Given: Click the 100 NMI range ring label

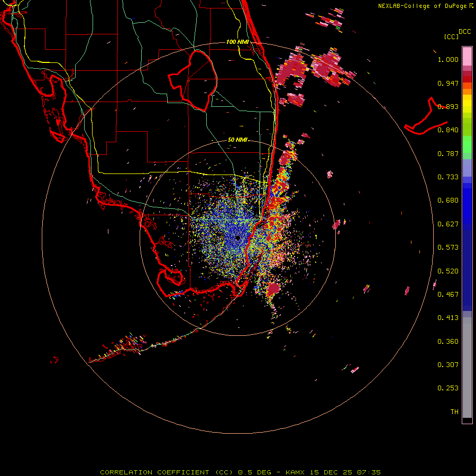Looking at the screenshot, I should pos(237,42).
